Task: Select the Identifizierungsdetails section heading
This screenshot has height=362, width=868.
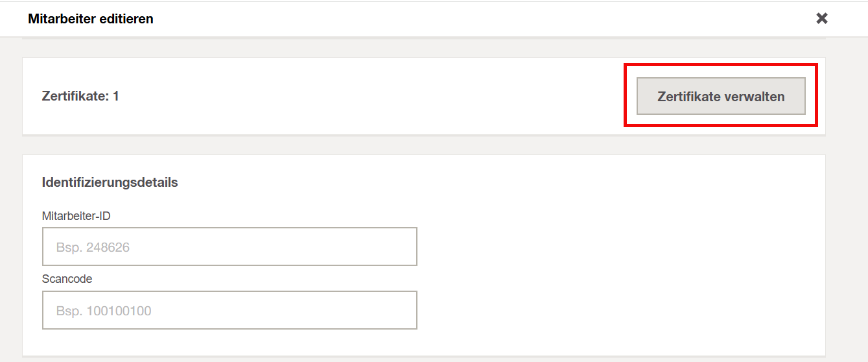Action: pos(110,182)
